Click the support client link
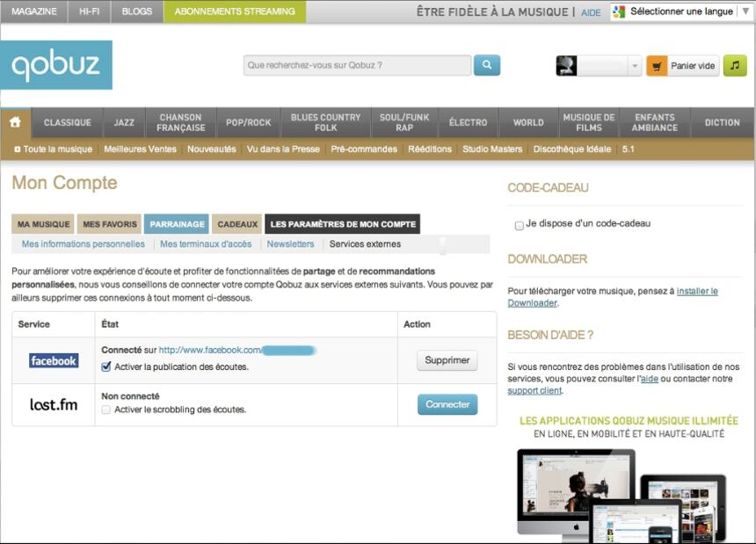Screen dimensions: 756x544 534,390
